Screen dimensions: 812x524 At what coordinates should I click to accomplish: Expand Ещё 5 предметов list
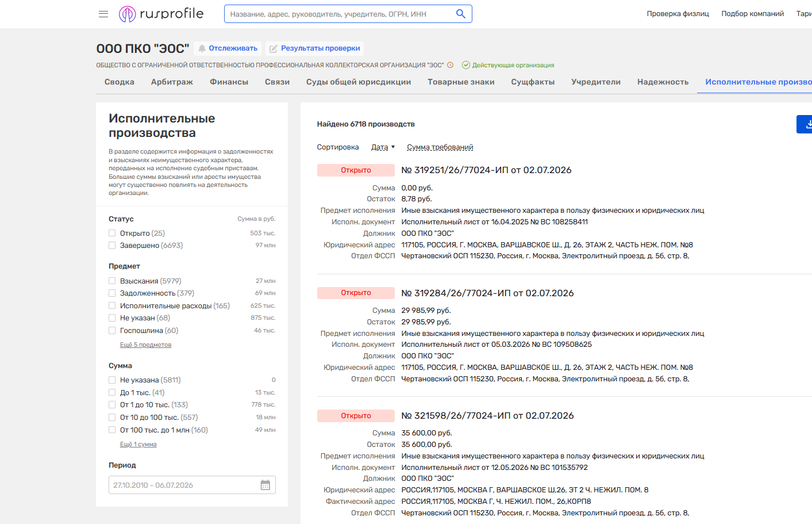(145, 345)
